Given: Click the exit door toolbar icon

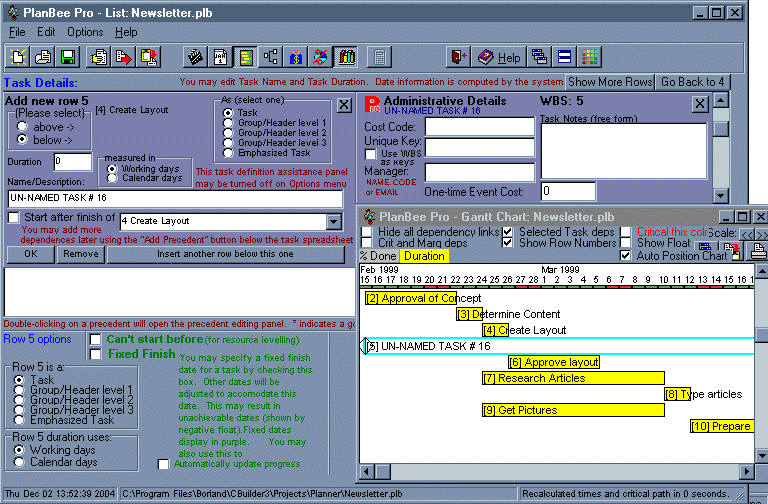Looking at the screenshot, I should coord(458,57).
